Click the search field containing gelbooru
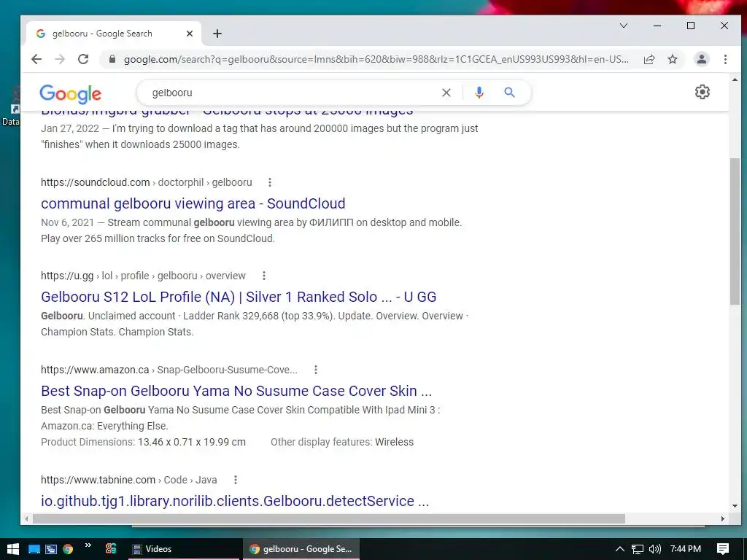747x560 pixels. [290, 93]
